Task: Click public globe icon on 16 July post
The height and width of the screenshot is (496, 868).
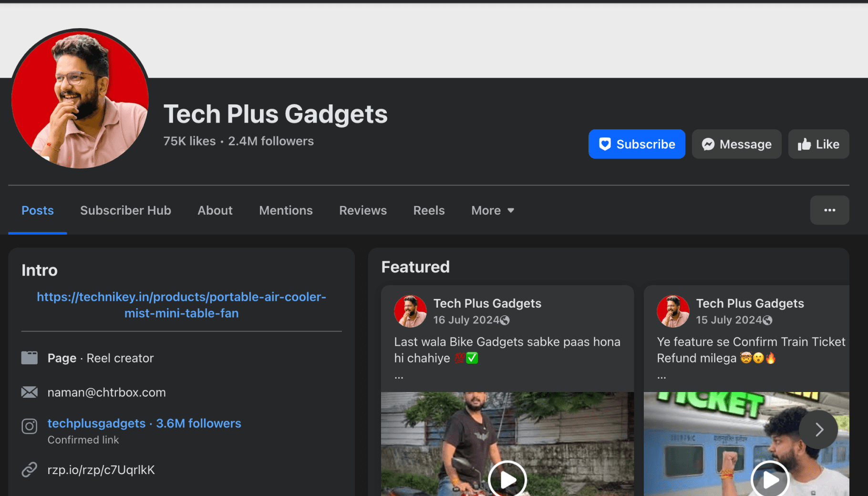Action: pyautogui.click(x=505, y=320)
